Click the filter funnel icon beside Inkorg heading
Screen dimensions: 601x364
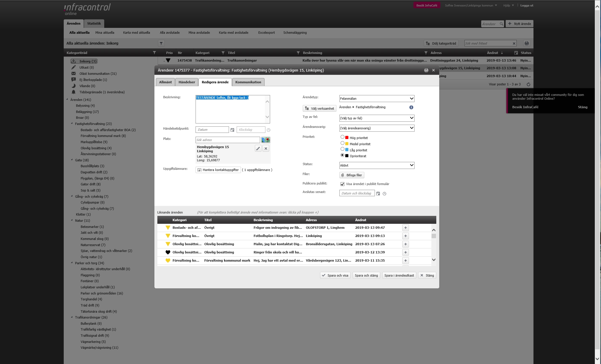click(161, 43)
